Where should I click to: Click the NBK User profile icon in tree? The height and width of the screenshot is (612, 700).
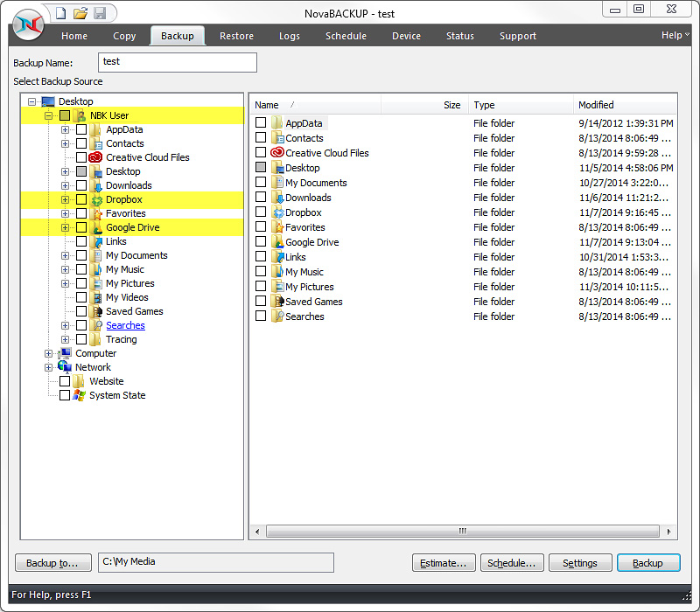point(80,115)
